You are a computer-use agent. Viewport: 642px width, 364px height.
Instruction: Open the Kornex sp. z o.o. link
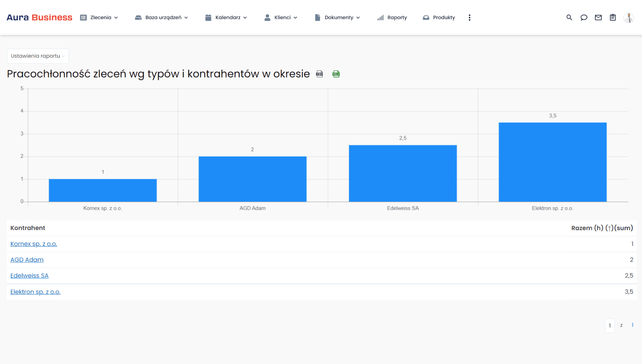(x=34, y=244)
